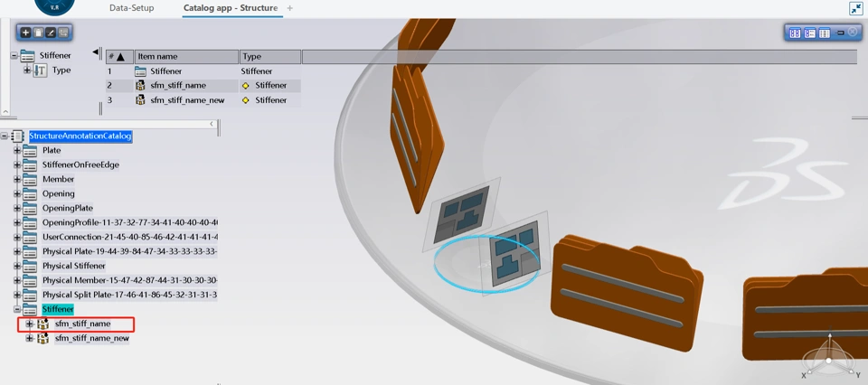Expand the StiffenerOnFreeEdge chapter
Image resolution: width=868 pixels, height=385 pixels.
[17, 164]
